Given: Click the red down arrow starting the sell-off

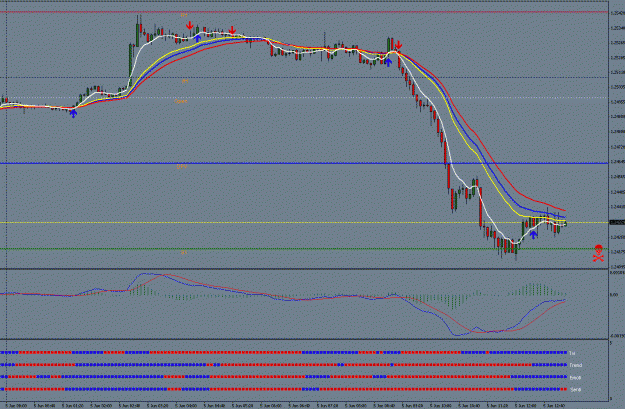Looking at the screenshot, I should click(398, 45).
